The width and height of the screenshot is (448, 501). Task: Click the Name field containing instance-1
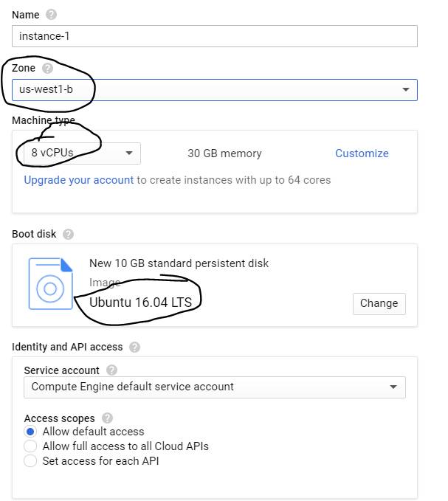(214, 36)
